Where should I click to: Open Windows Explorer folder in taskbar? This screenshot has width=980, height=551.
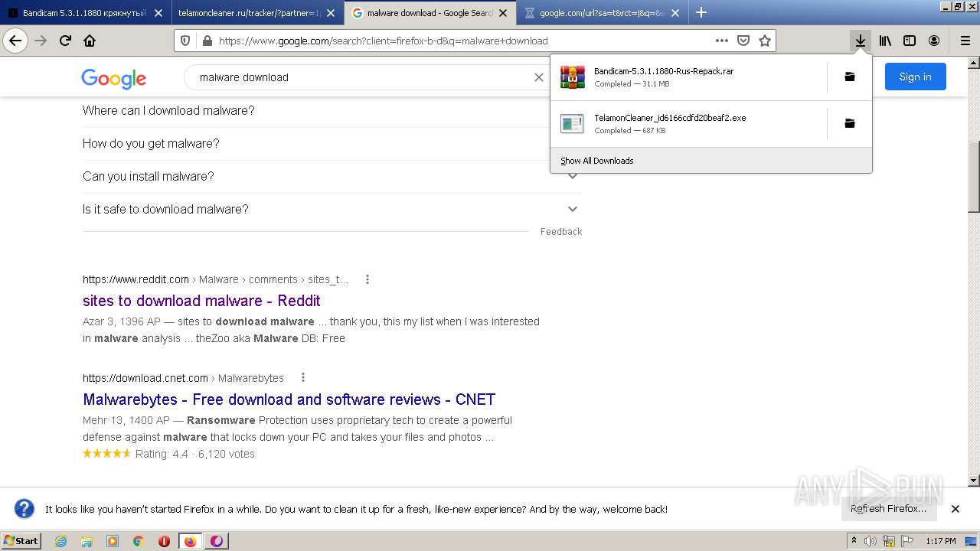pos(87,541)
